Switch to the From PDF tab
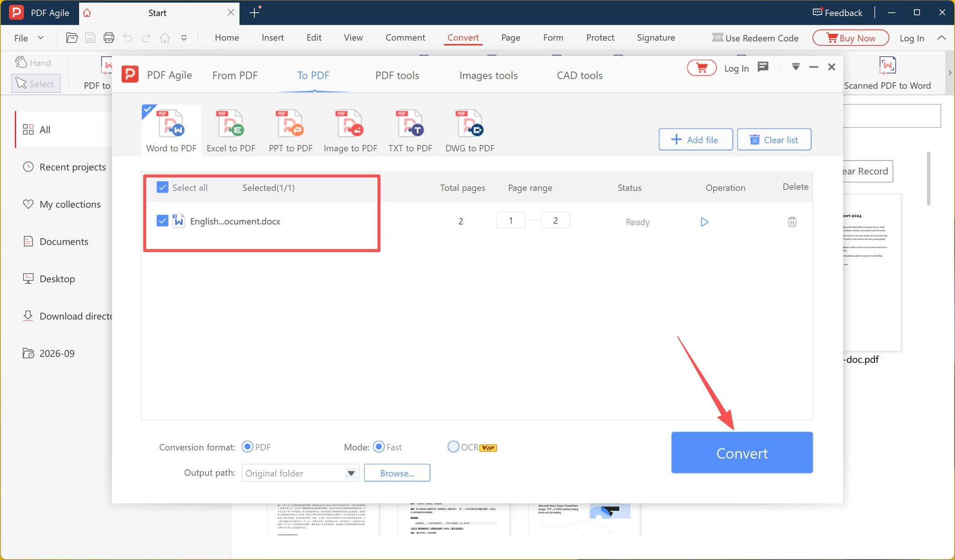955x560 pixels. 235,75
